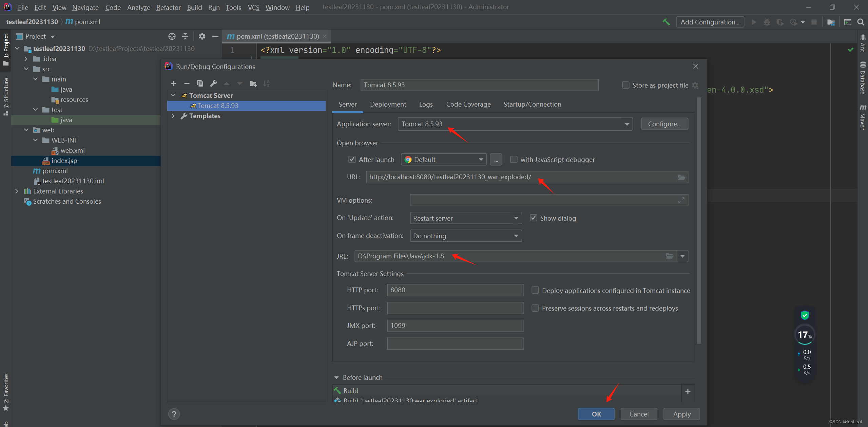Expand the Templates tree node

pos(173,116)
